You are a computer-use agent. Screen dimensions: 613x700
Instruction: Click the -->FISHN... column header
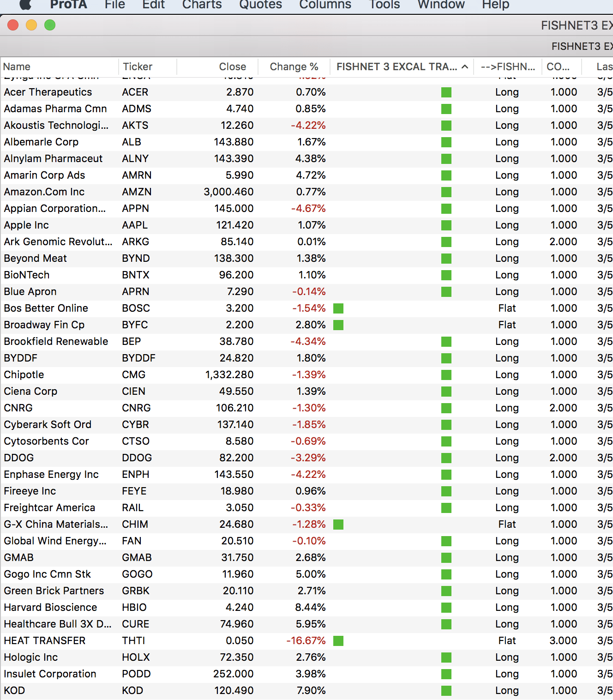coord(508,66)
